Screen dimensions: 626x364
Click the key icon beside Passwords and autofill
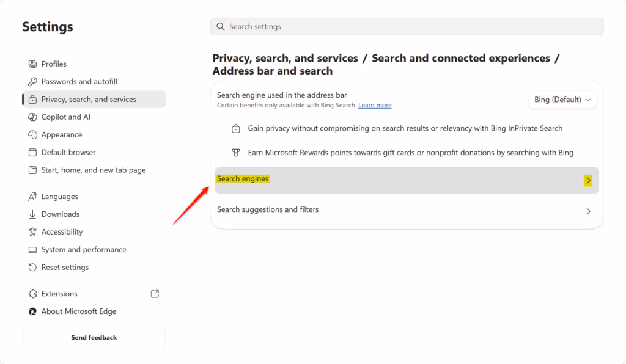coord(32,82)
